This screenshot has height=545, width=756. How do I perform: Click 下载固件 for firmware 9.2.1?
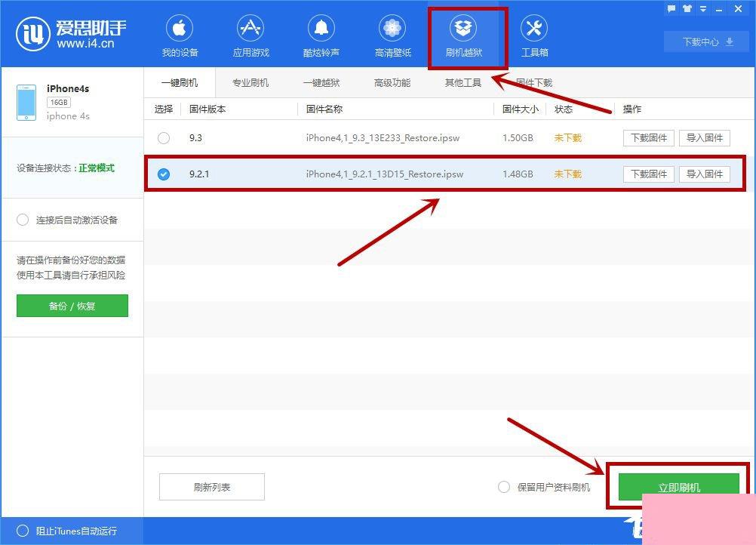tap(648, 174)
